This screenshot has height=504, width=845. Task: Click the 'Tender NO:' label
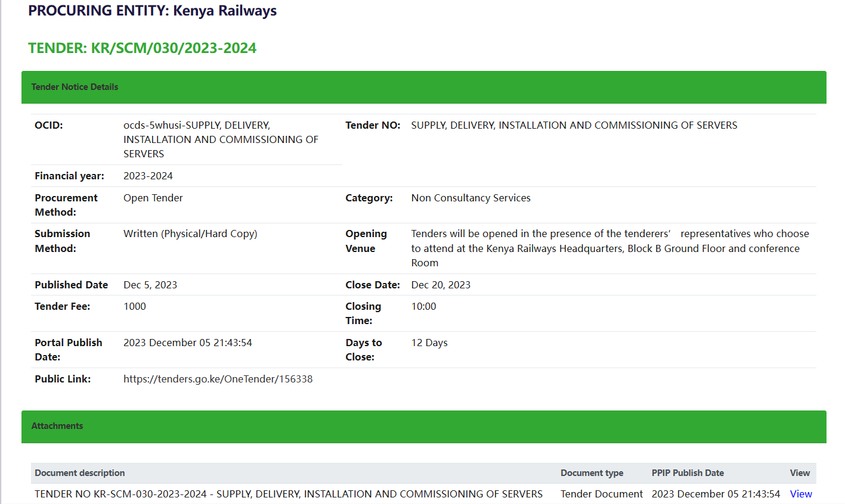(373, 125)
